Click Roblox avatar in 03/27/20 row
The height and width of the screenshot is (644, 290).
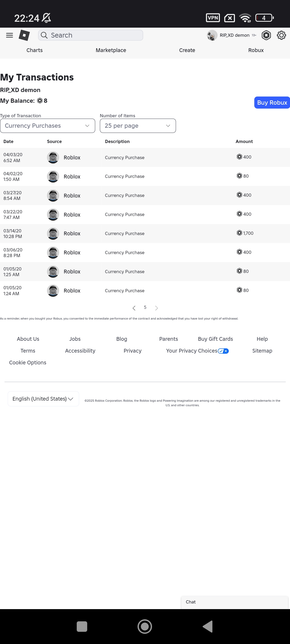[x=53, y=196]
